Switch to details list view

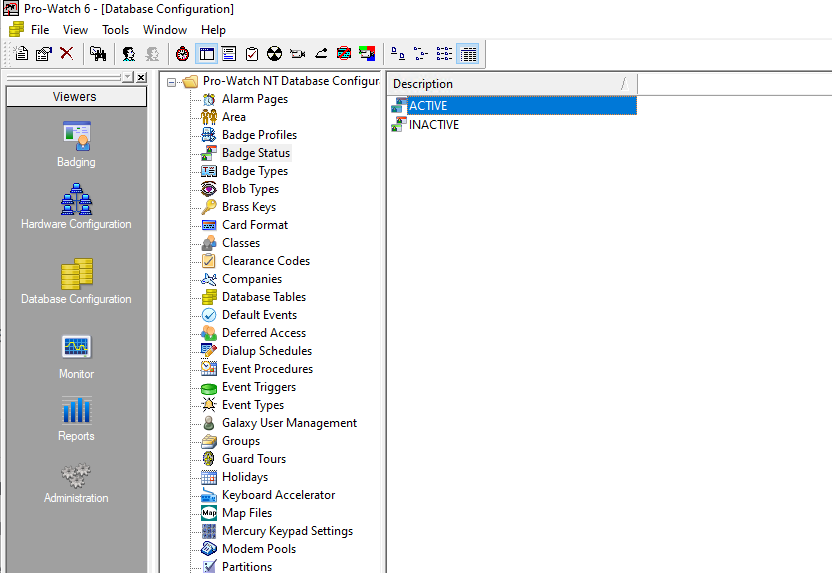point(468,54)
